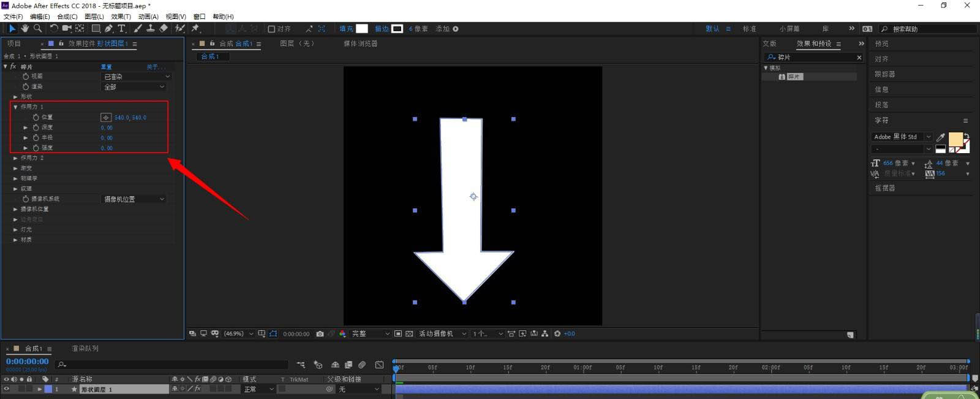Enable the 对齐 snapping checkbox
This screenshot has height=399, width=980.
click(271, 29)
